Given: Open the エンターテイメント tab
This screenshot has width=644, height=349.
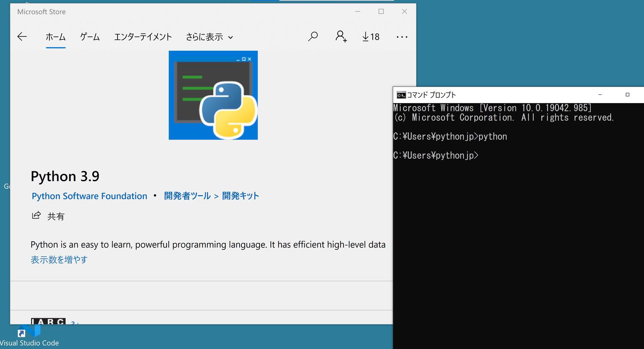Looking at the screenshot, I should pos(143,37).
